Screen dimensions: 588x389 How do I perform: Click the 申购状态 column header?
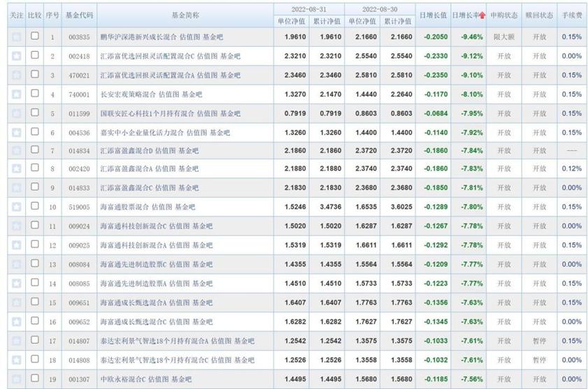coord(504,15)
